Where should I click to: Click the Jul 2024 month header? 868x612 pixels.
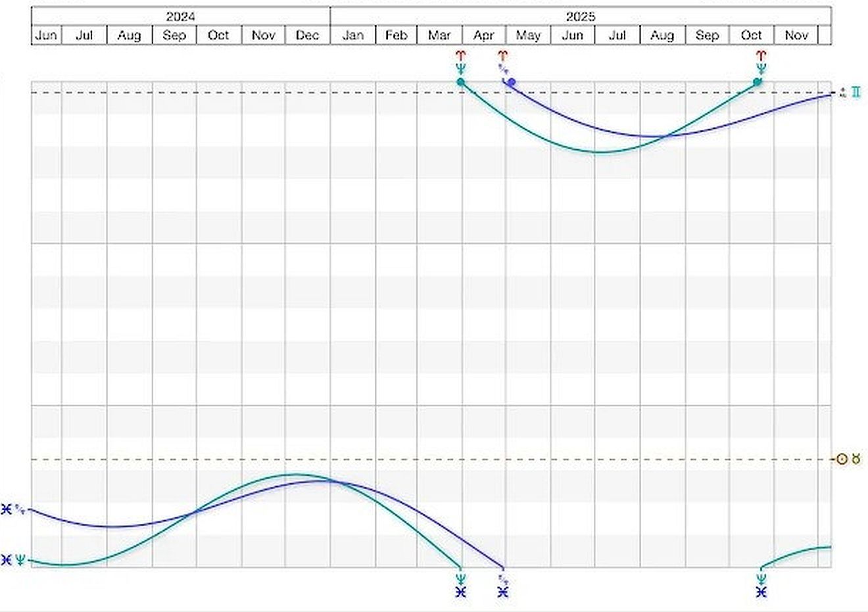pos(84,35)
